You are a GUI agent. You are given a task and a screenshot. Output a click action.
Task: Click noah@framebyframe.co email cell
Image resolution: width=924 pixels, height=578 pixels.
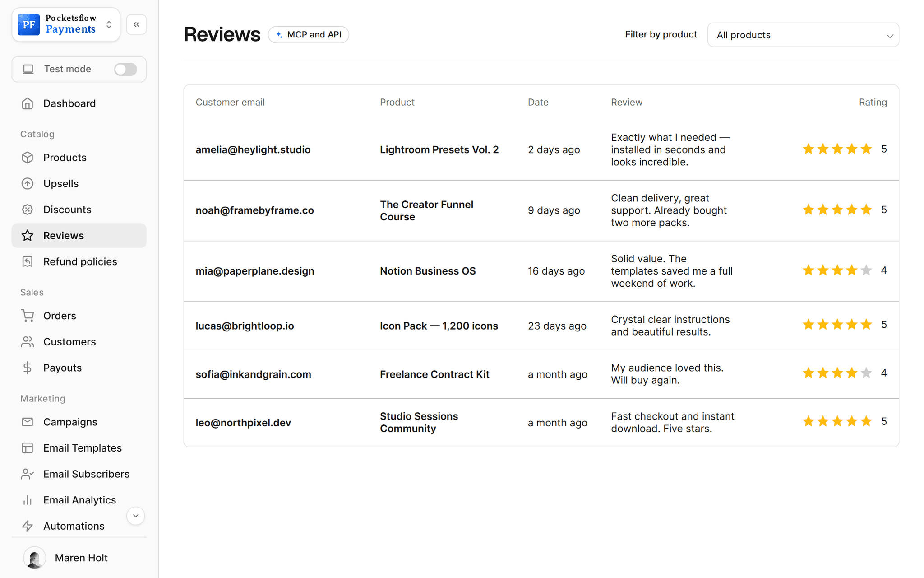click(255, 210)
